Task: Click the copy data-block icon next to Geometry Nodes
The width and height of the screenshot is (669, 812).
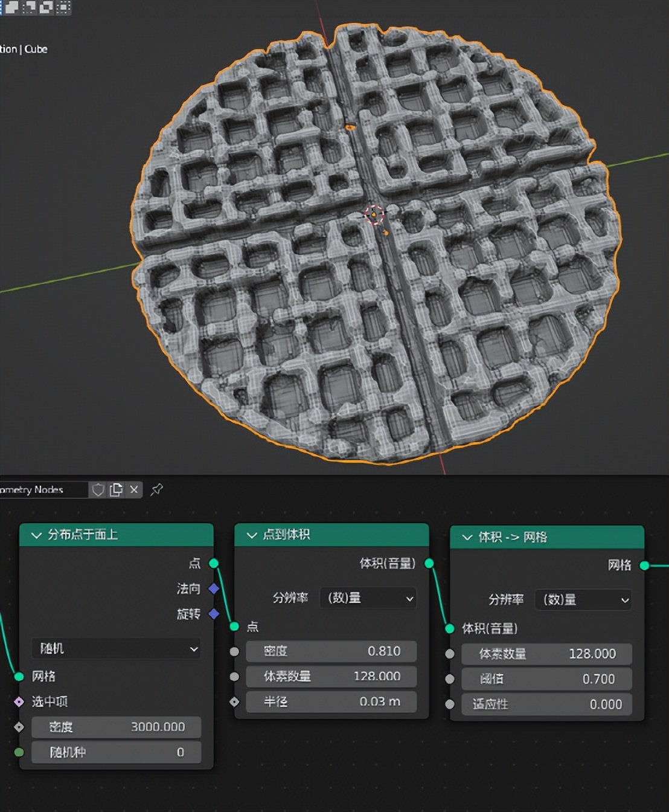Action: [116, 489]
